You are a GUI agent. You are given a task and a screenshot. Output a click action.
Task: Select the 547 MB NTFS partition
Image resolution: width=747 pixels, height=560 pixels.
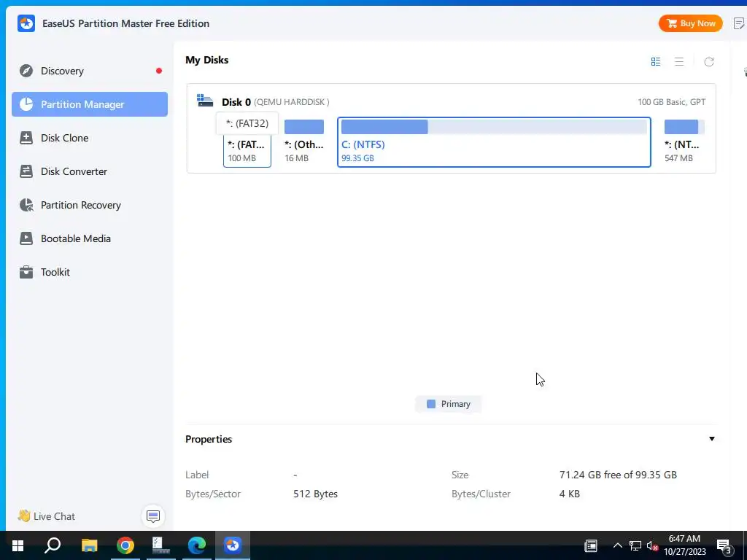click(x=684, y=142)
